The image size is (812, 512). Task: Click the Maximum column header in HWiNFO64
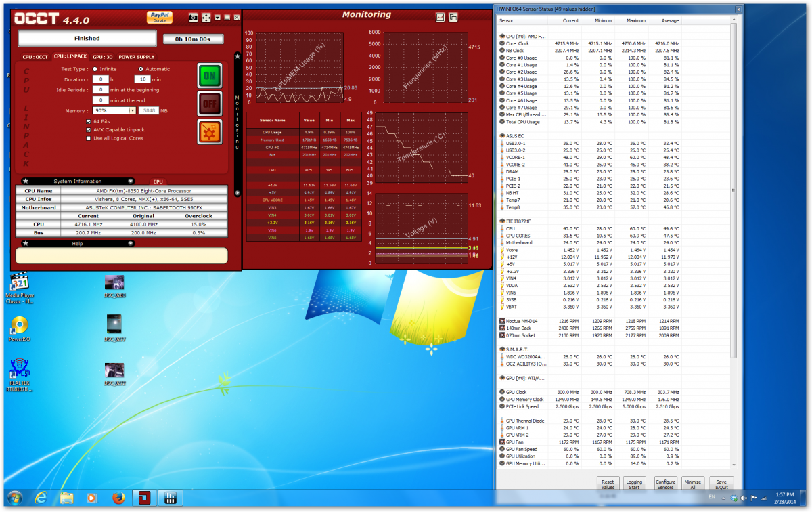tap(636, 21)
